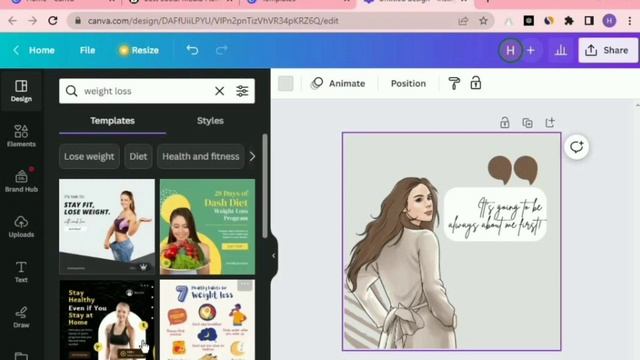
Task: Select the Diet chip
Action: tap(138, 156)
